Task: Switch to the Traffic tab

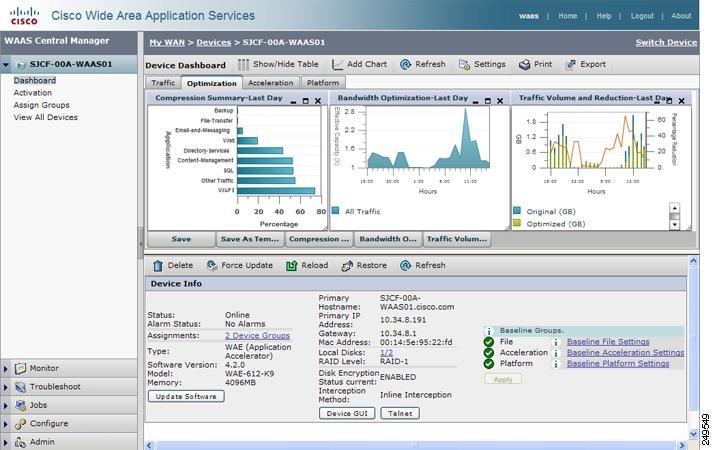Action: pyautogui.click(x=163, y=83)
